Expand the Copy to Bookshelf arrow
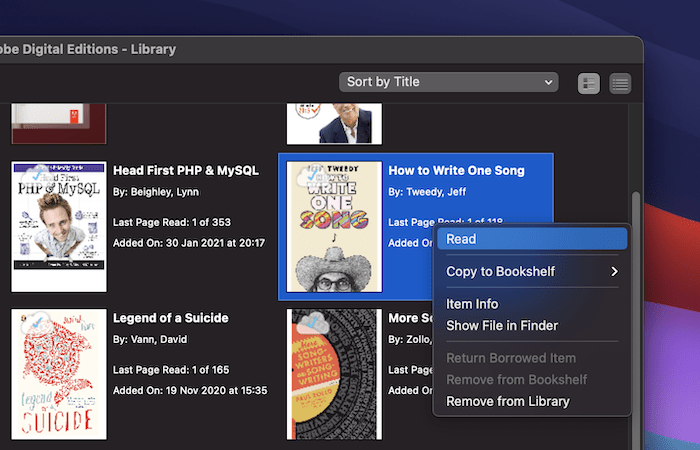The image size is (700, 450). tap(614, 271)
